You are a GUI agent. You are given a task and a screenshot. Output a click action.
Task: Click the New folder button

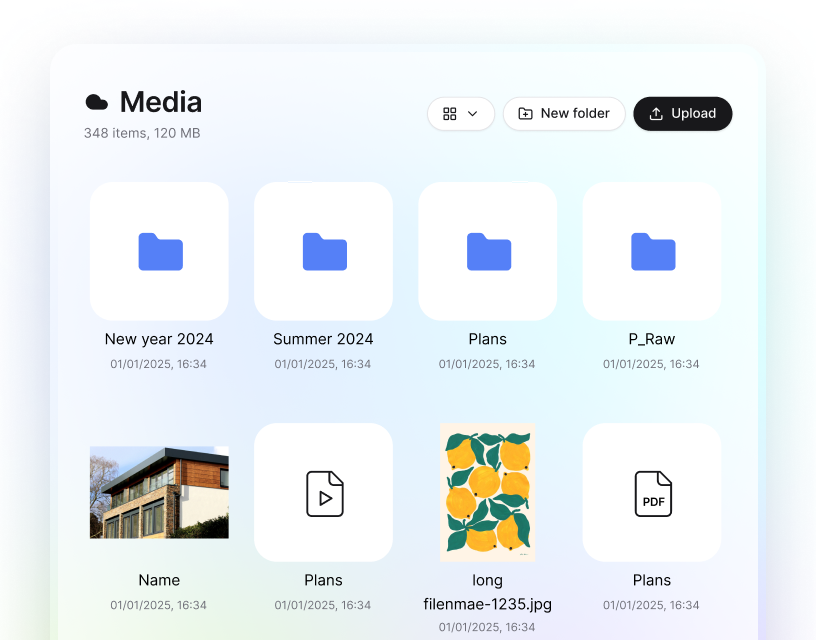click(x=564, y=113)
